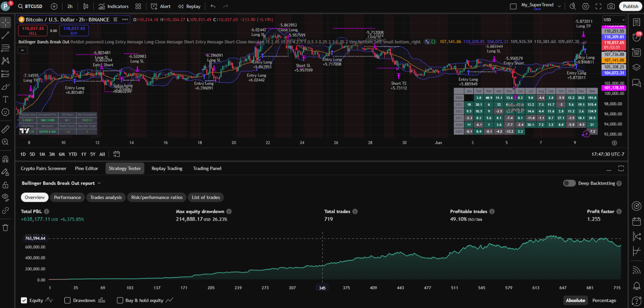Open price scale settings gear icon
The width and height of the screenshot is (644, 308).
click(x=614, y=143)
